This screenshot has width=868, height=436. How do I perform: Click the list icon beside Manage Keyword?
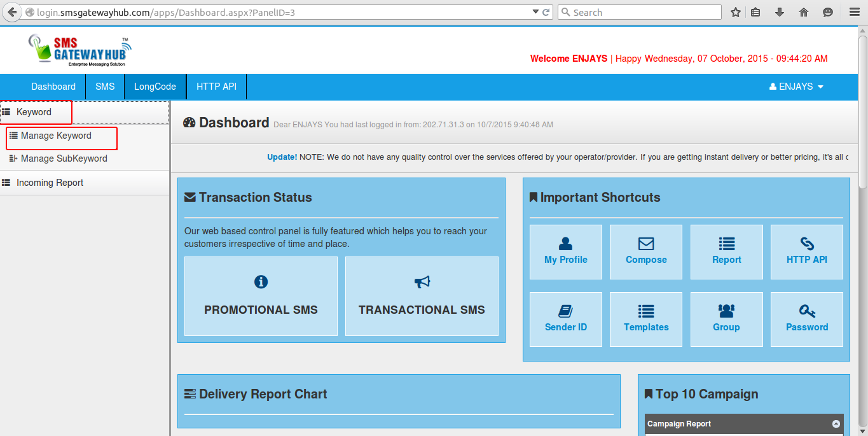coord(13,136)
